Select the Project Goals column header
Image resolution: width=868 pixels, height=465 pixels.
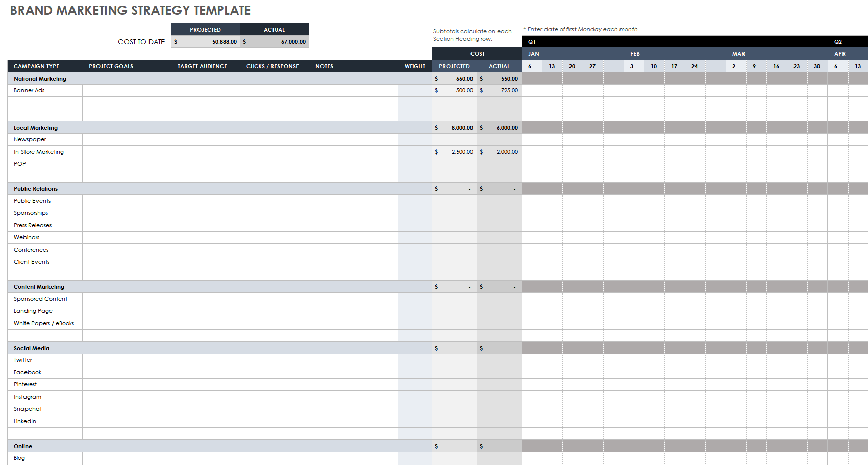tap(111, 66)
